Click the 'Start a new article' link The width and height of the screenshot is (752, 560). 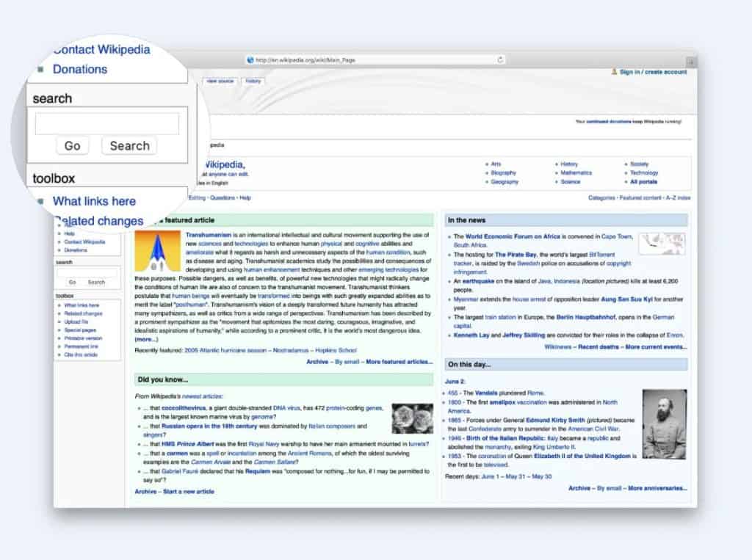coord(189,492)
